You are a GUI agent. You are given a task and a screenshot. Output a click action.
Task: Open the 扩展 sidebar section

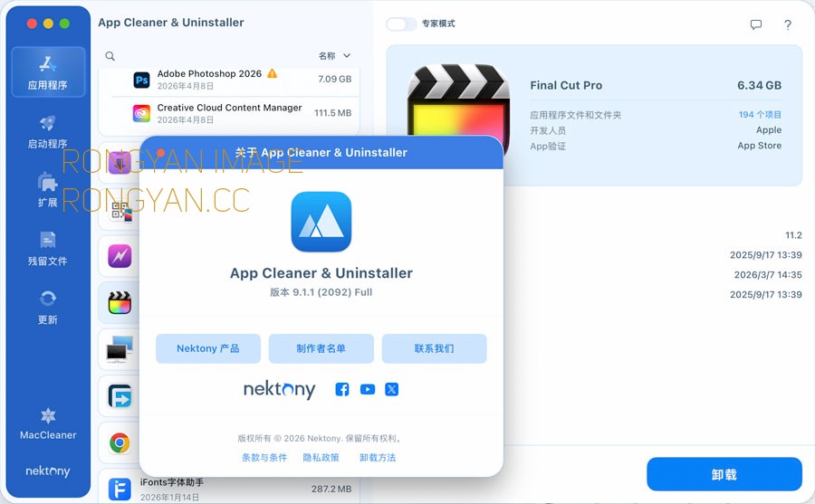click(x=48, y=190)
